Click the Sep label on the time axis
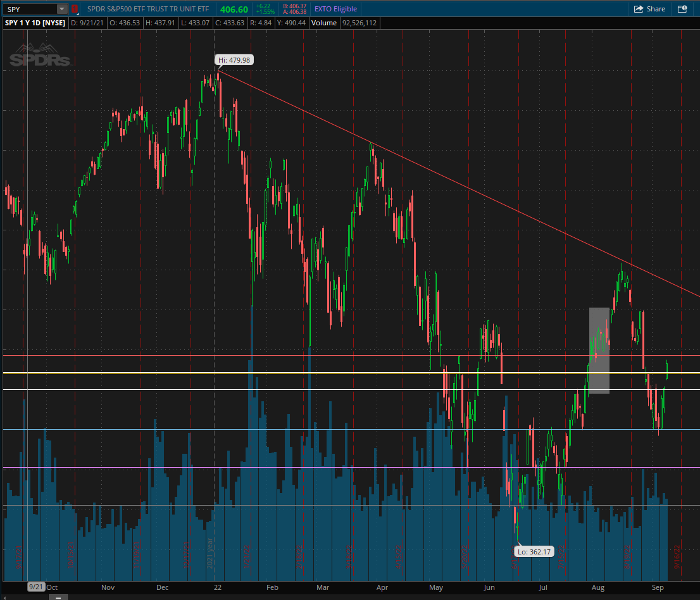The height and width of the screenshot is (600, 700). coord(657,587)
